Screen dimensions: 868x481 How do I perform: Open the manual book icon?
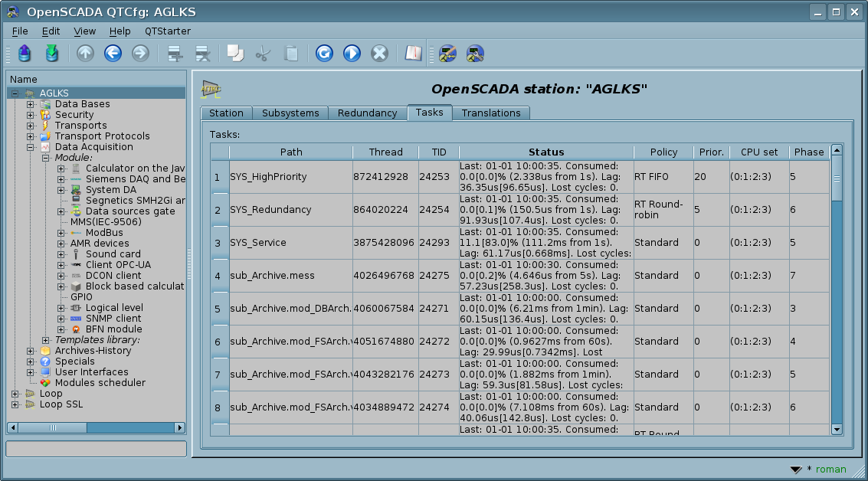coord(414,54)
